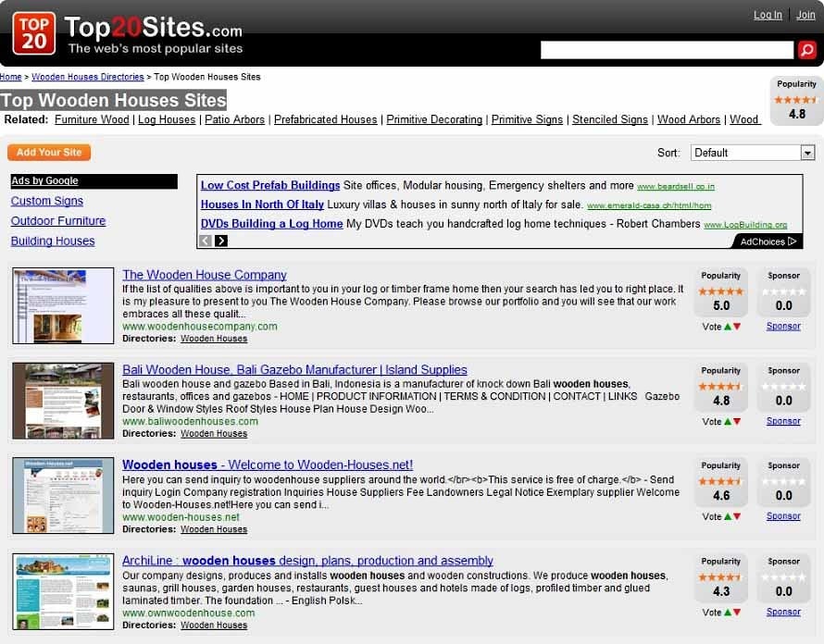This screenshot has width=824, height=644.
Task: Sponsor The Wooden House Company
Action: point(783,327)
